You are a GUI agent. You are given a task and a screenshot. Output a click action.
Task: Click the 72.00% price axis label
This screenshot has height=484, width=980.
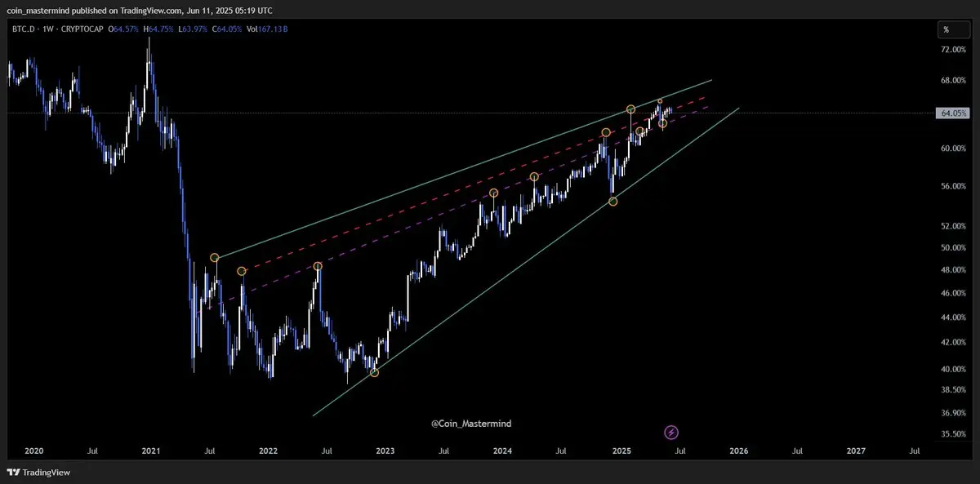point(954,50)
